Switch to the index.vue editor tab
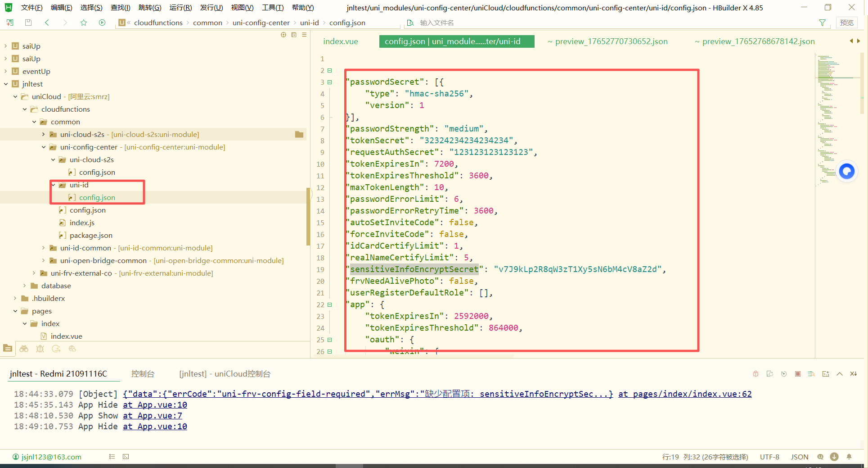Image resolution: width=868 pixels, height=468 pixels. pyautogui.click(x=341, y=41)
